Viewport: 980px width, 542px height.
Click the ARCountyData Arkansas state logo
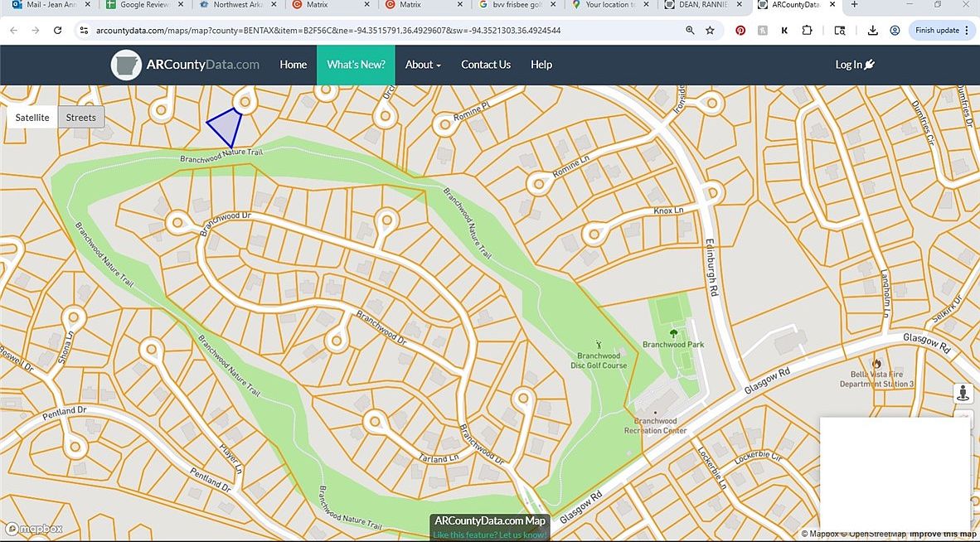coord(126,65)
